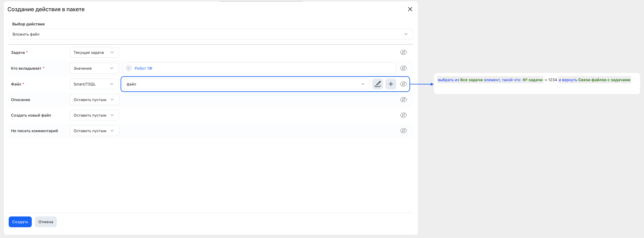Click play icon next to Робот 1Ф
644x238 pixels.
[x=129, y=68]
